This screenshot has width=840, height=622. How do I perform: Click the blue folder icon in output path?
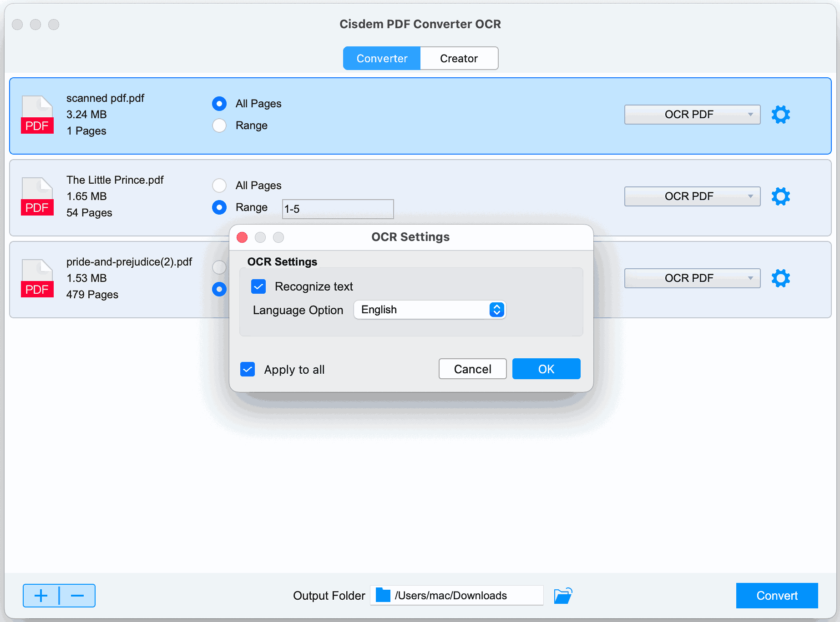(x=383, y=595)
